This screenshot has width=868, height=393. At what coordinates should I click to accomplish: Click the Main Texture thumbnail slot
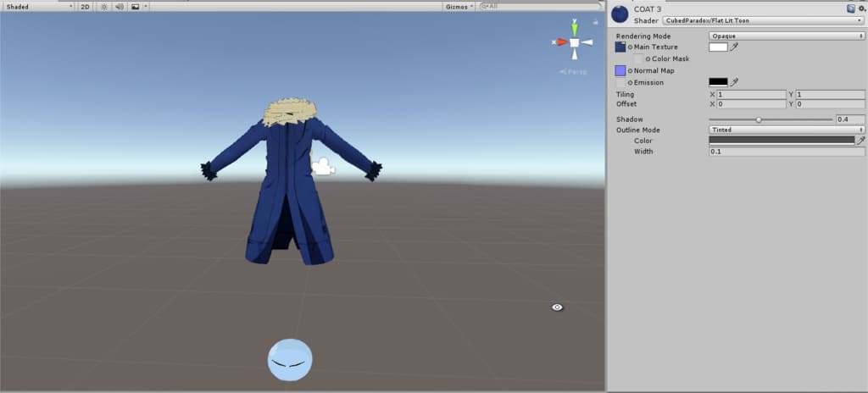[x=620, y=47]
